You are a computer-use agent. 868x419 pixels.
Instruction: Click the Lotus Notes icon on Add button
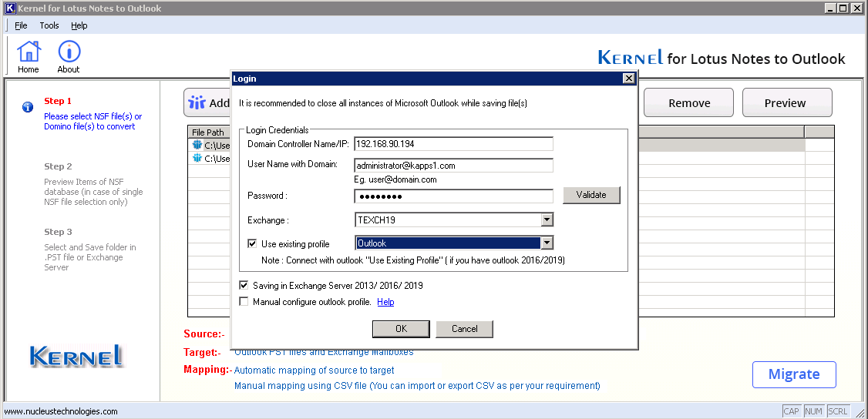197,102
